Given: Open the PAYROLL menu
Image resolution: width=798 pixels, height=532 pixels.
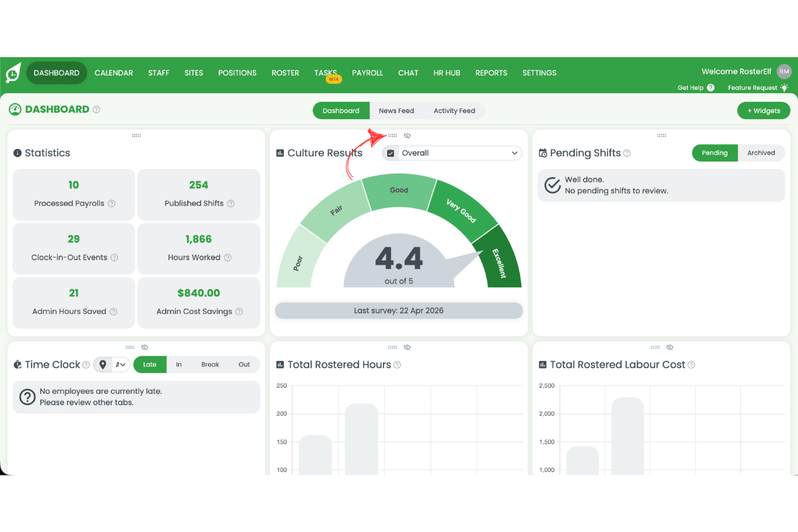Looking at the screenshot, I should 367,73.
